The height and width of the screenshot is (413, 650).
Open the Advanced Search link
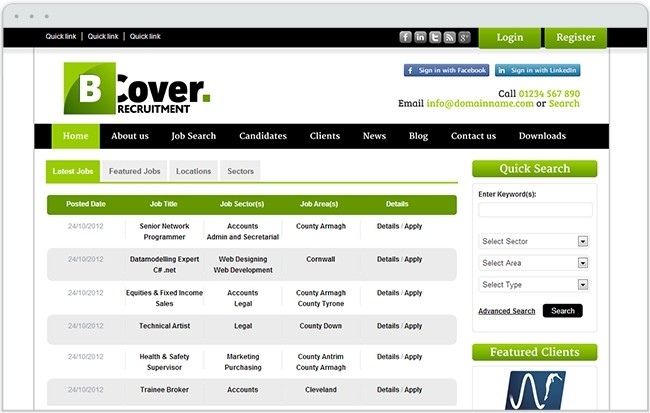click(x=507, y=311)
